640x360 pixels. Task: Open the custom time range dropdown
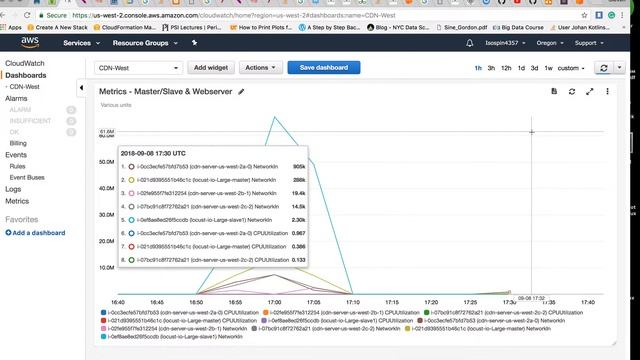pyautogui.click(x=571, y=68)
